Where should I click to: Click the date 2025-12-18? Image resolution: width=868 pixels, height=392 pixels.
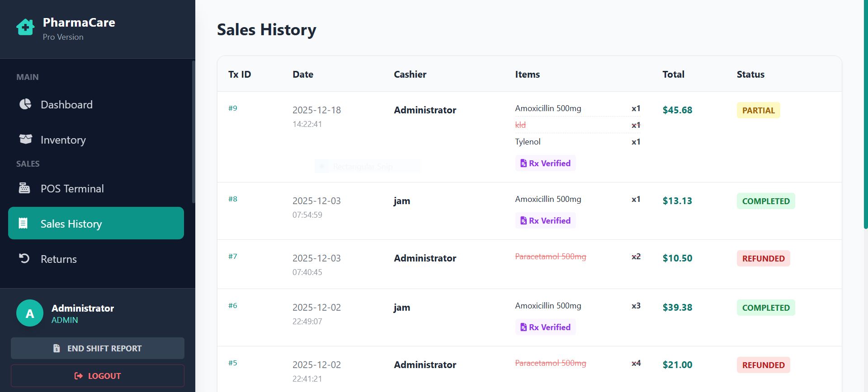point(316,110)
